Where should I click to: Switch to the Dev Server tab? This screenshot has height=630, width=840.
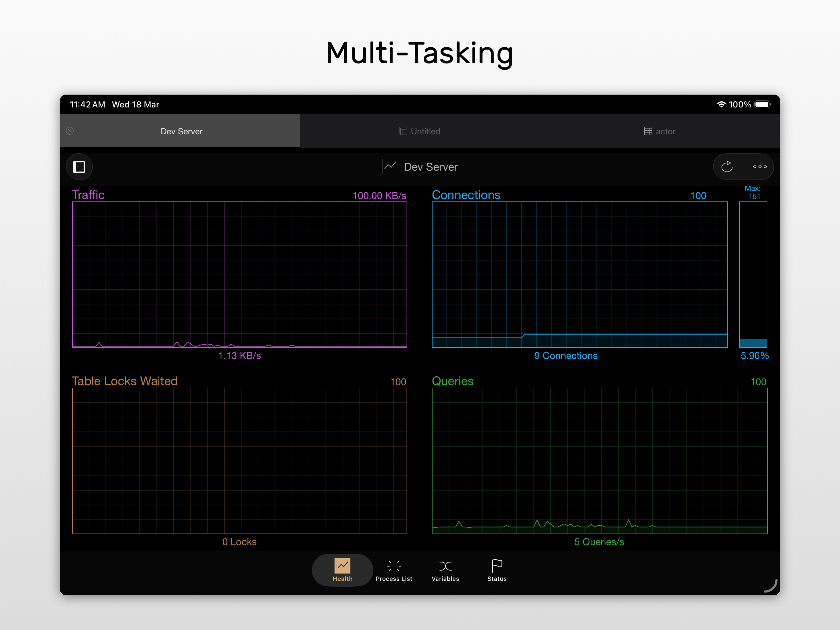(179, 131)
